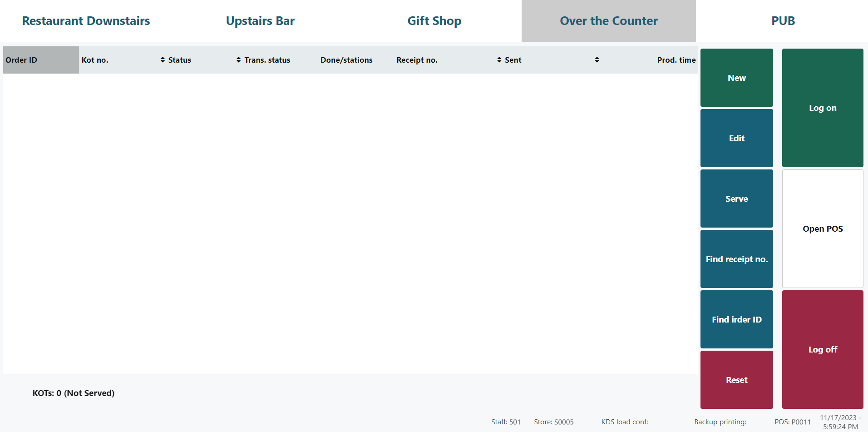The height and width of the screenshot is (432, 868).
Task: Click the 'KOTs: 0 (Not Served)' summary text
Action: (x=74, y=393)
